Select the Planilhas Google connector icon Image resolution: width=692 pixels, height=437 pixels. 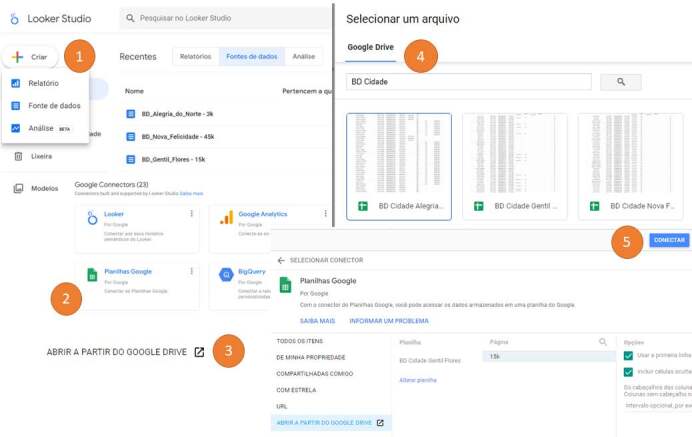pyautogui.click(x=92, y=275)
